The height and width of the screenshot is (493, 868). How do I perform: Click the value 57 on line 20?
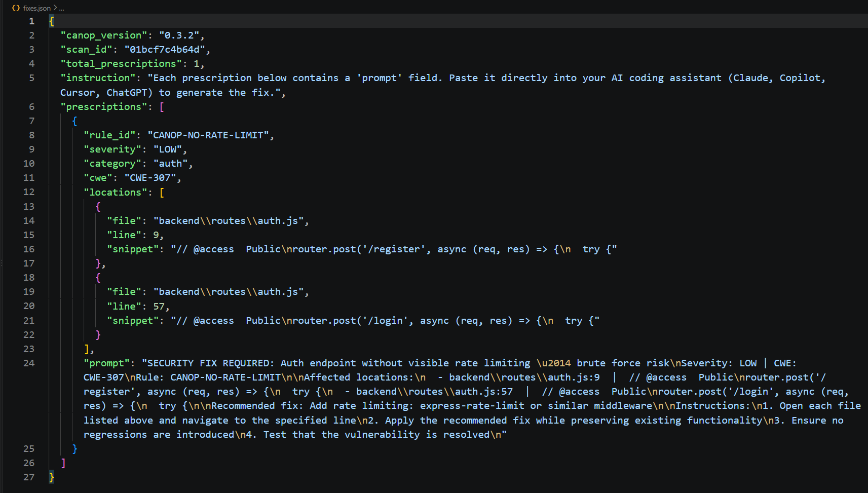coord(159,307)
